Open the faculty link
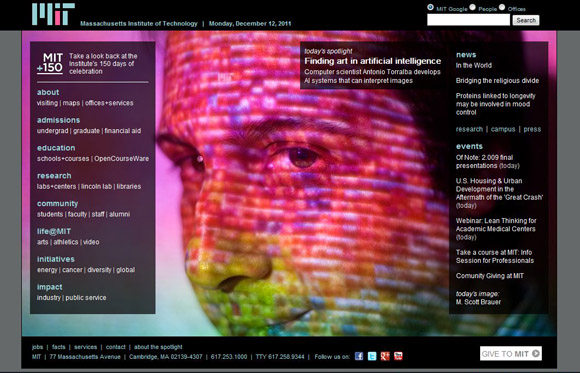This screenshot has width=580, height=373. (77, 214)
